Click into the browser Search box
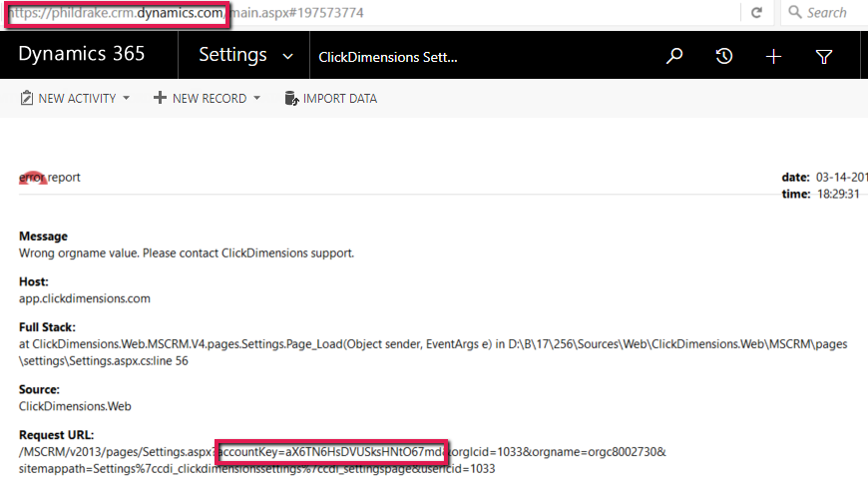 (826, 12)
